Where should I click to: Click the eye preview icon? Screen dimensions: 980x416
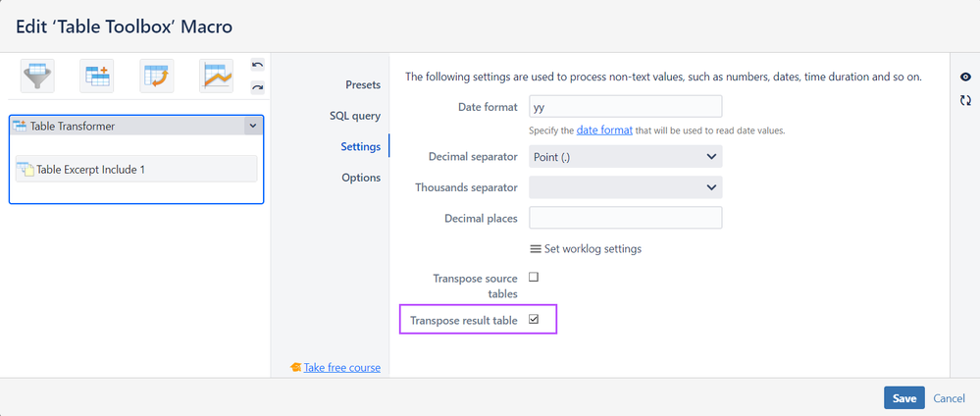[x=966, y=77]
